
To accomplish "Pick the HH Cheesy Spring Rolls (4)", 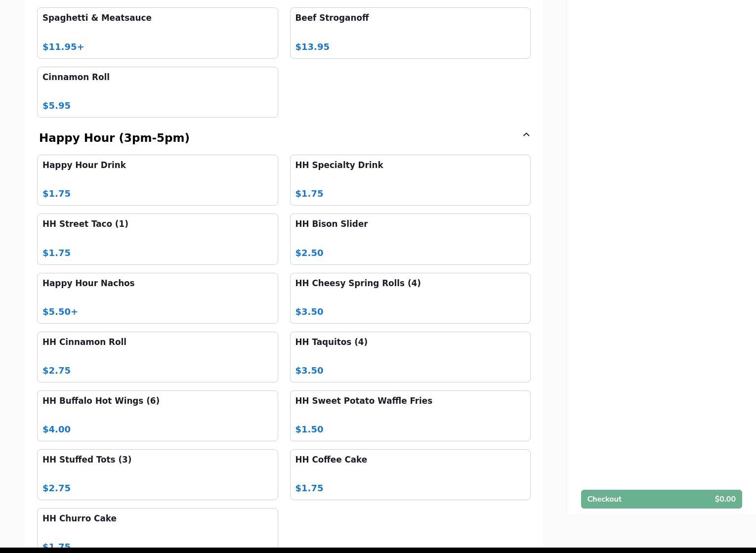I will pos(410,298).
